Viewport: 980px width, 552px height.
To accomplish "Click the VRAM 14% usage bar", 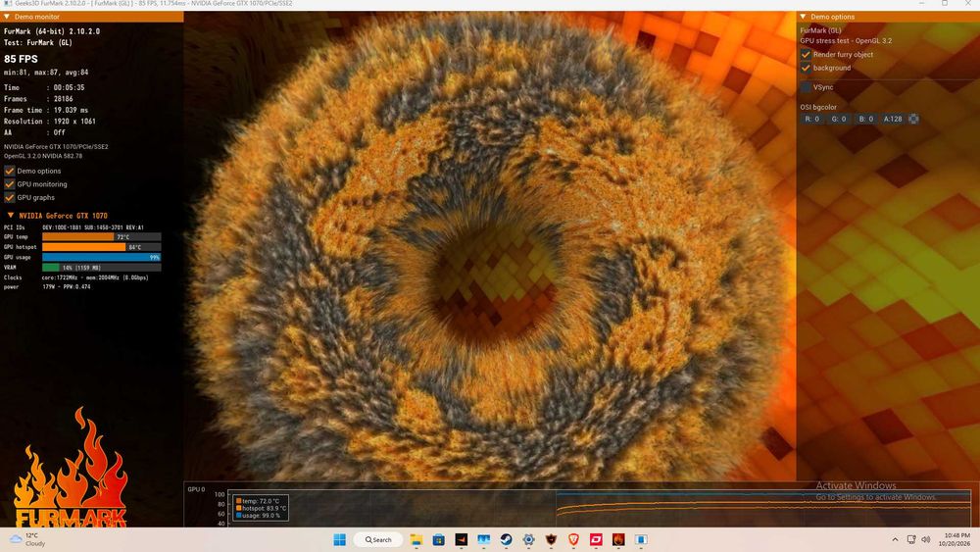I will point(101,268).
